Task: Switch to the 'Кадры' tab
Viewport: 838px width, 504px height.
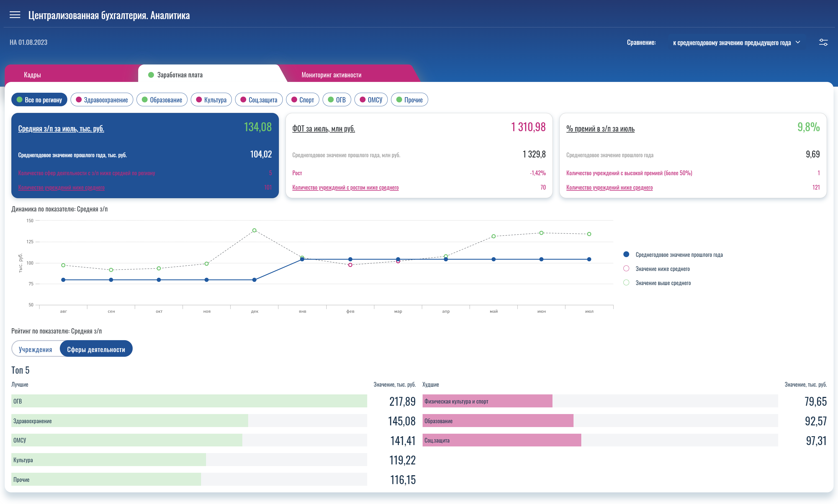Action: click(x=32, y=75)
